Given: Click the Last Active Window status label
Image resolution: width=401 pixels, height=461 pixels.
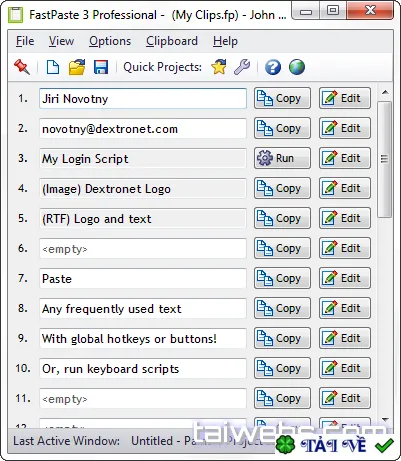Looking at the screenshot, I should point(67,441).
